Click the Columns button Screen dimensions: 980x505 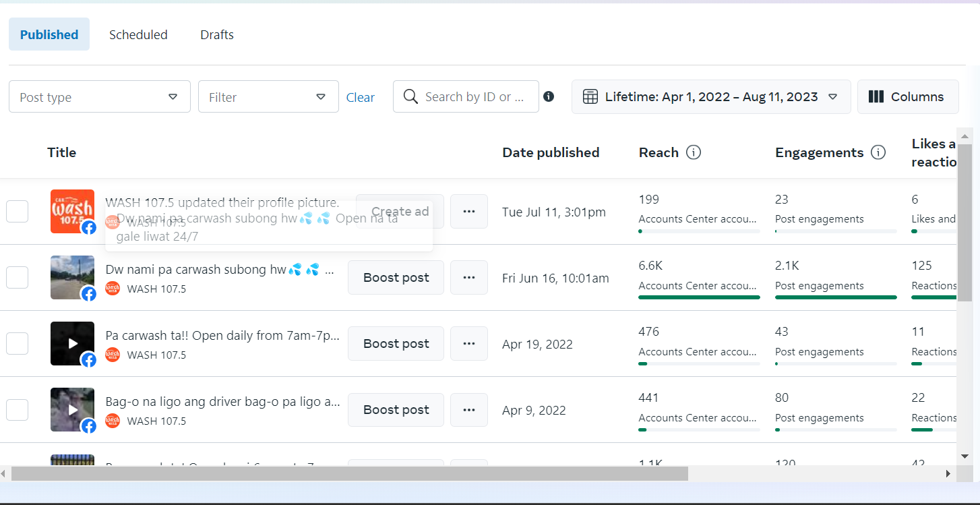[907, 96]
